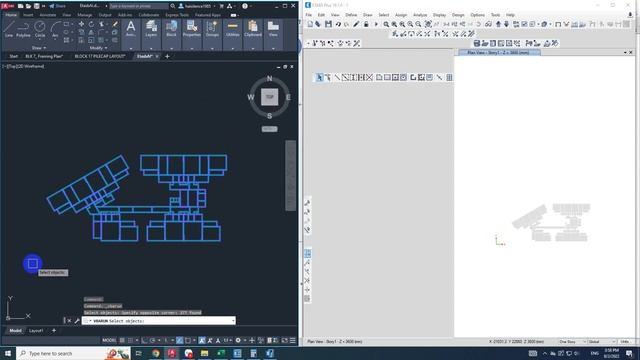Open the ETABS Assign menu
Viewport: 640px width, 360px height.
click(401, 15)
